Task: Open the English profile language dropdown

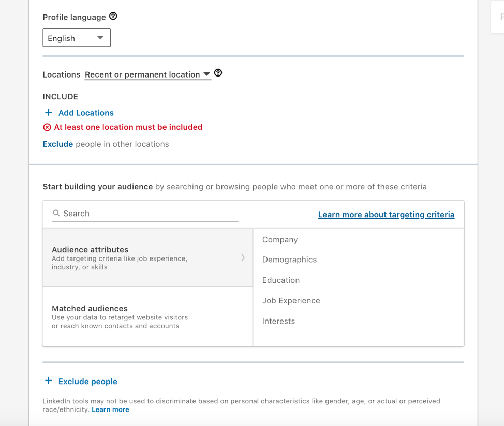Action: click(x=77, y=38)
